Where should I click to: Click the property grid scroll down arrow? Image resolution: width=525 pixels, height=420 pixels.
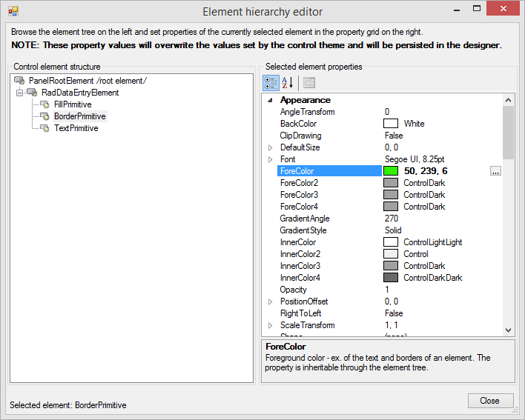[x=508, y=330]
